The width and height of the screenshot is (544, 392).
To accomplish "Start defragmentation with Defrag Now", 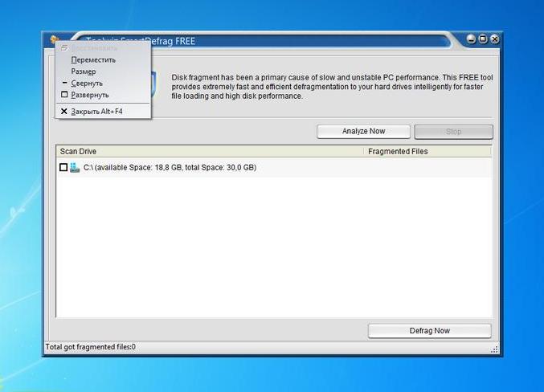I will coord(430,331).
